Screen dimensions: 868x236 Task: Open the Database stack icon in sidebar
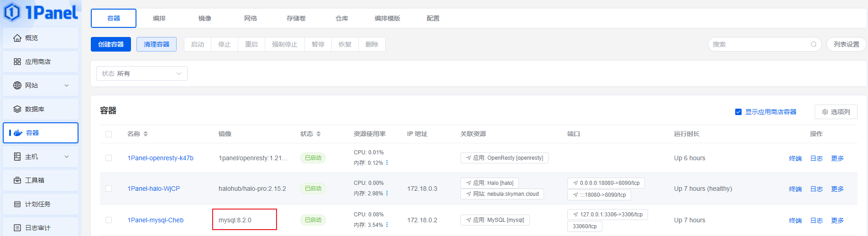pyautogui.click(x=17, y=109)
